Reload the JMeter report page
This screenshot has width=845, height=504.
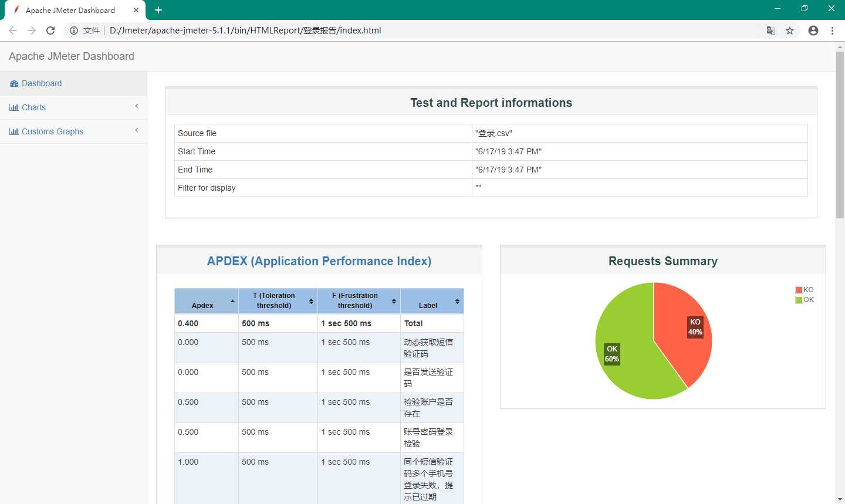click(50, 31)
